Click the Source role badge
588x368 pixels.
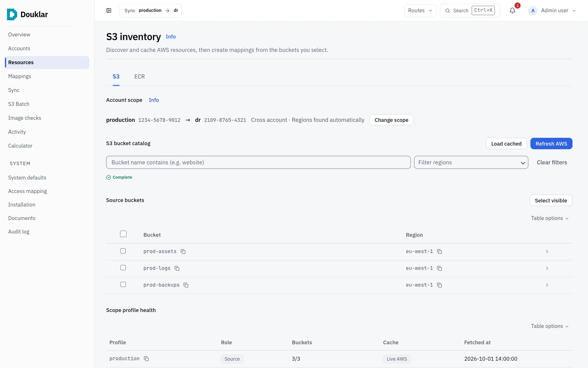(x=232, y=359)
